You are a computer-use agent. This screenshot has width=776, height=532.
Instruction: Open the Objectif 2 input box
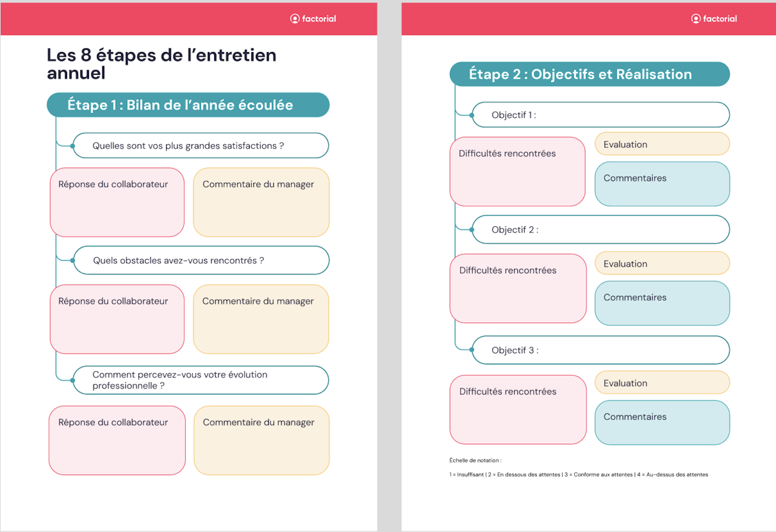[x=601, y=230]
